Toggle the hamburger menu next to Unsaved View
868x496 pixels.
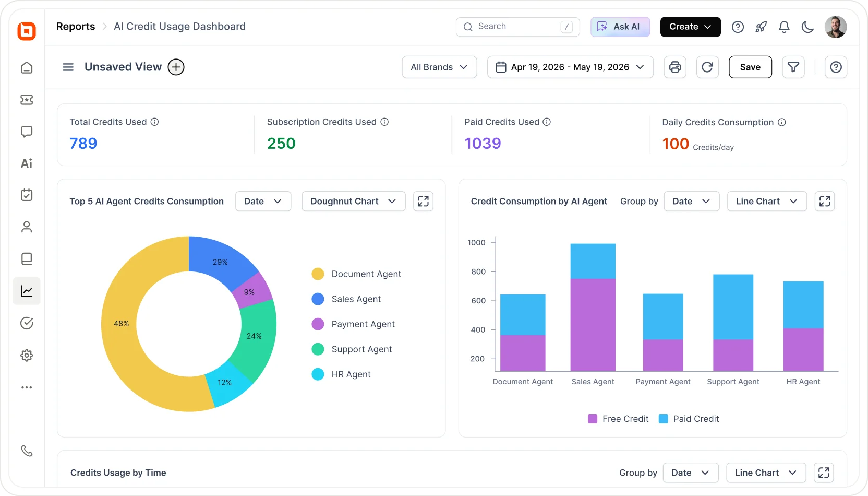pyautogui.click(x=68, y=67)
